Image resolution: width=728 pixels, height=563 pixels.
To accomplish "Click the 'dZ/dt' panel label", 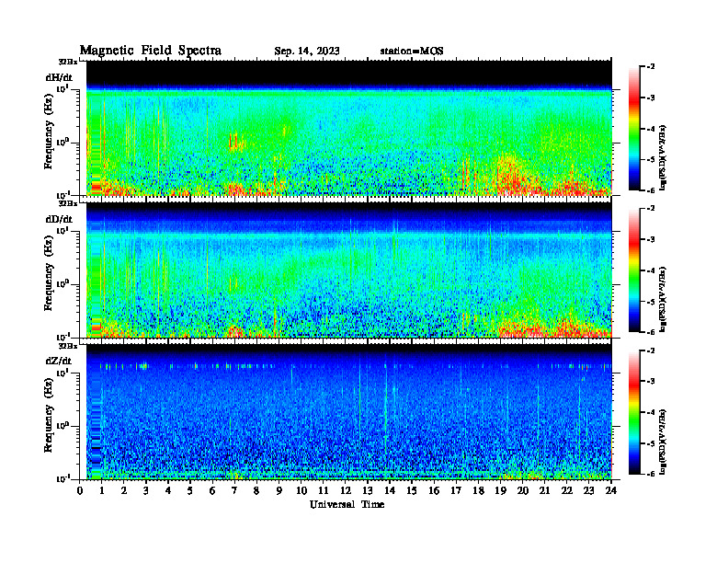I will tap(59, 361).
